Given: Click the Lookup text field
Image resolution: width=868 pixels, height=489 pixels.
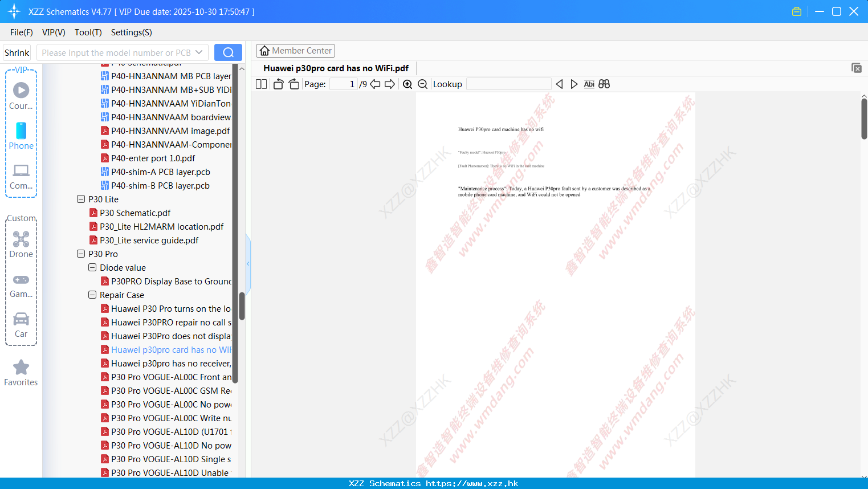Looking at the screenshot, I should click(509, 84).
